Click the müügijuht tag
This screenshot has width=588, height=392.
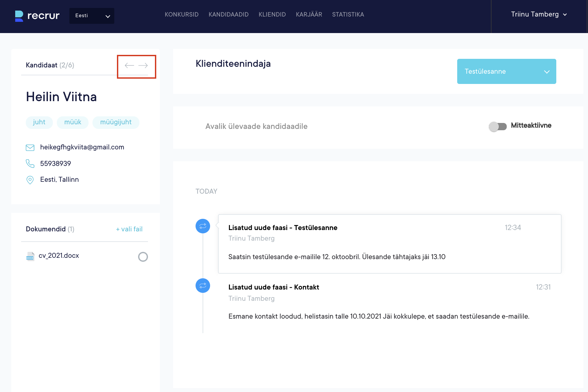pos(116,122)
